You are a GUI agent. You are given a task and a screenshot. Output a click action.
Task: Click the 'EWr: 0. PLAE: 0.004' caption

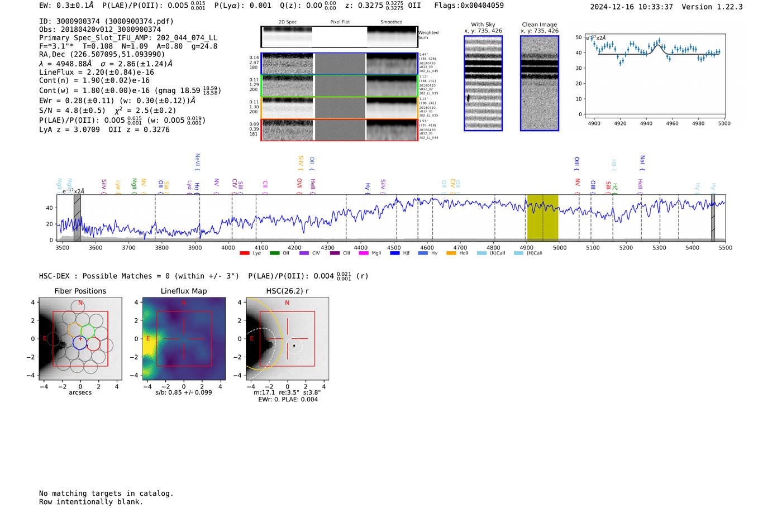click(x=288, y=399)
